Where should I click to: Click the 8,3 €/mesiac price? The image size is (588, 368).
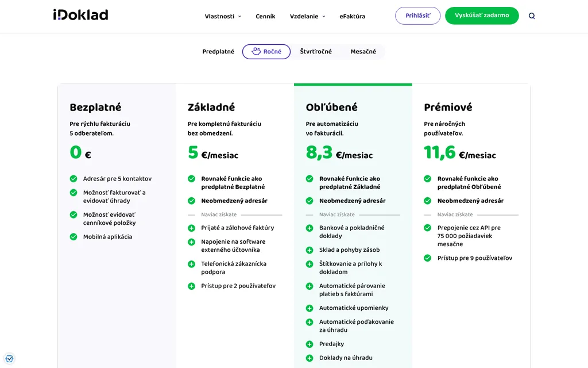pyautogui.click(x=339, y=153)
